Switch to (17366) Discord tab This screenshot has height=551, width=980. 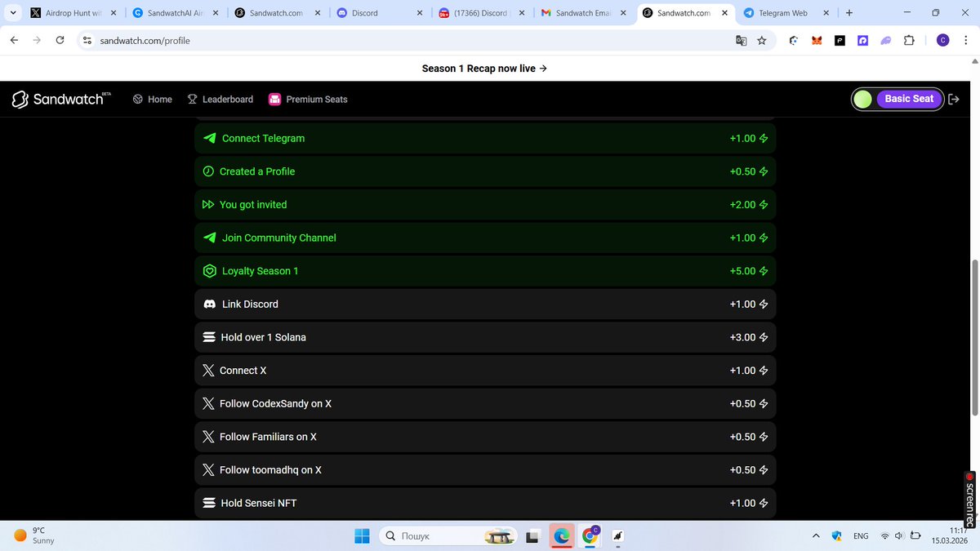480,13
